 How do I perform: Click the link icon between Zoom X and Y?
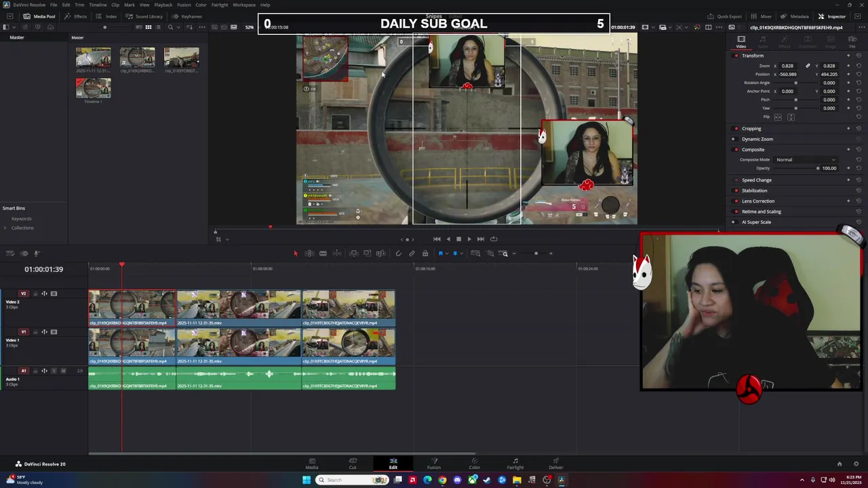[x=808, y=66]
